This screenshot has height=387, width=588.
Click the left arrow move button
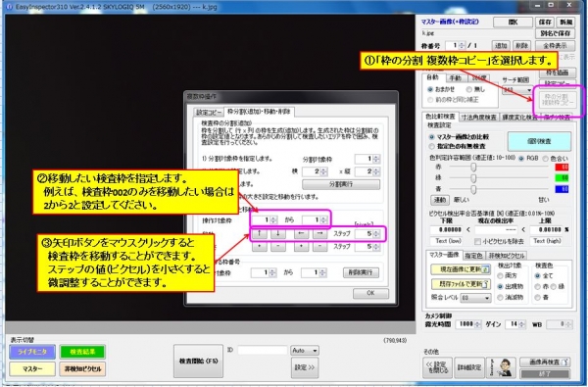tap(301, 234)
